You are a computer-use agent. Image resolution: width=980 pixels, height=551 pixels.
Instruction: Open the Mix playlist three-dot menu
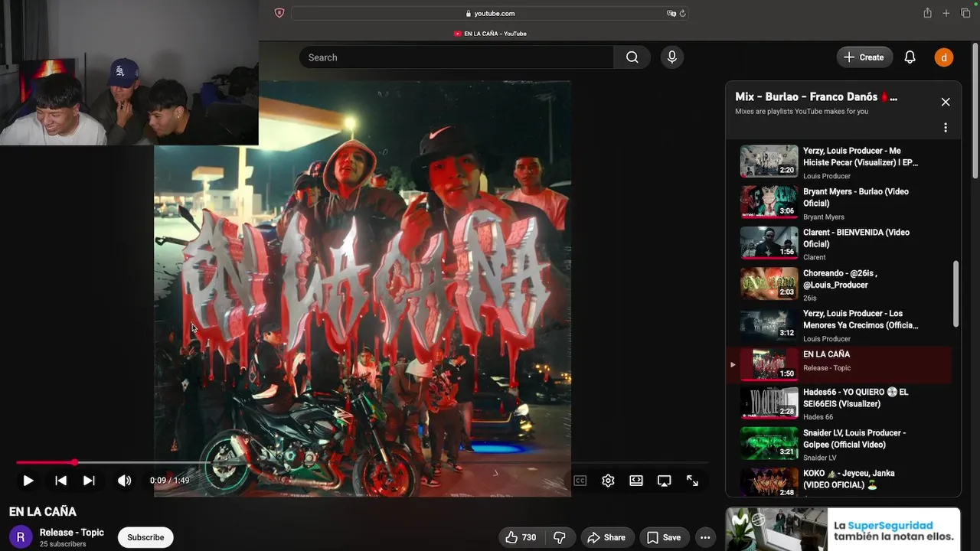pos(946,128)
